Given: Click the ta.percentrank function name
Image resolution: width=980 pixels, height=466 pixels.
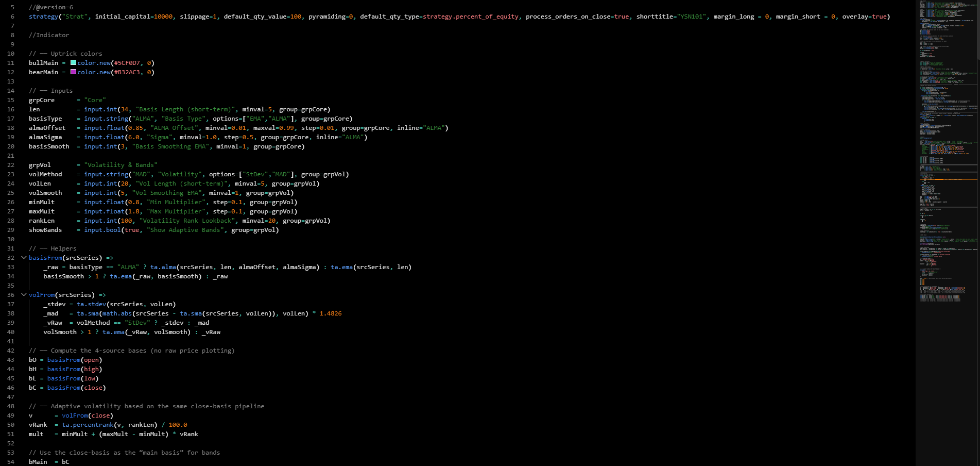Looking at the screenshot, I should click(88, 425).
